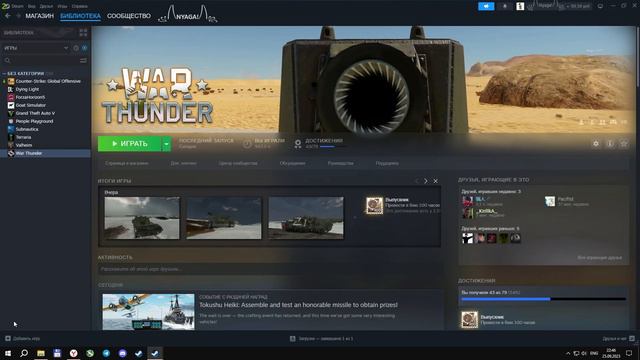Click the library search field
Viewport: 640px width, 360px height.
[x=40, y=60]
